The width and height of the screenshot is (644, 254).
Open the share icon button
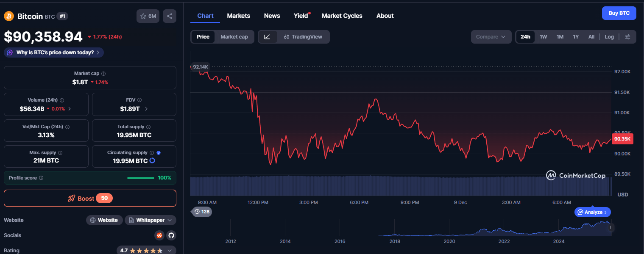[x=170, y=16]
